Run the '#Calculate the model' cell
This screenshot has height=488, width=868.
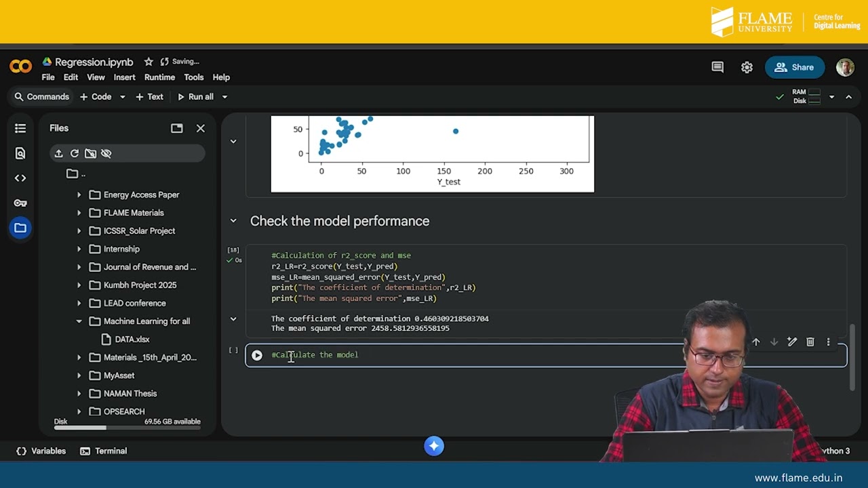(x=257, y=355)
